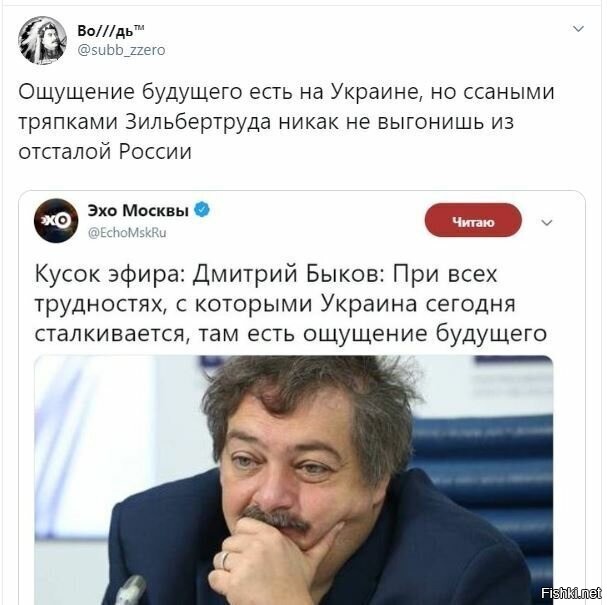The image size is (607, 605).
Task: Open the feather-headdress profile avatar
Action: [x=43, y=40]
